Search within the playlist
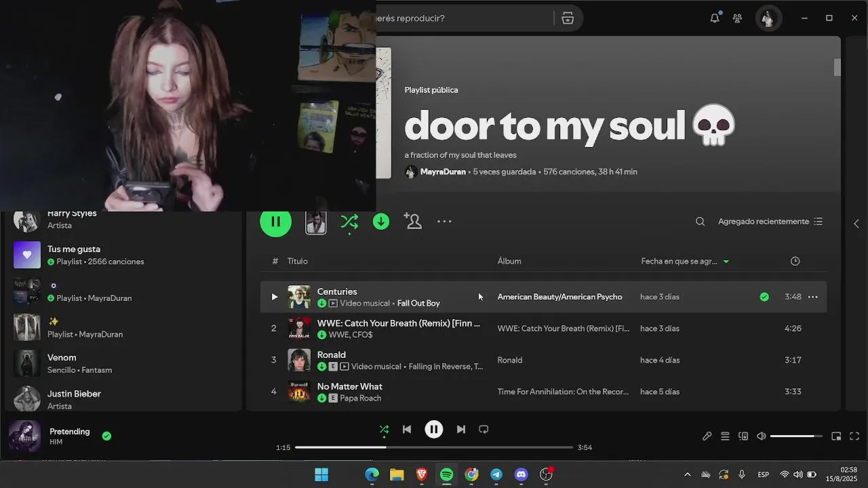The image size is (868, 488). [x=700, y=222]
